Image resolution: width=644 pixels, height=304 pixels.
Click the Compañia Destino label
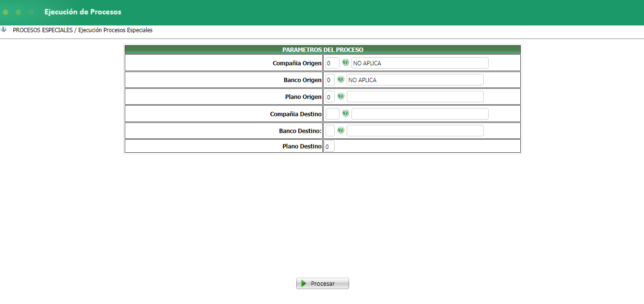296,114
